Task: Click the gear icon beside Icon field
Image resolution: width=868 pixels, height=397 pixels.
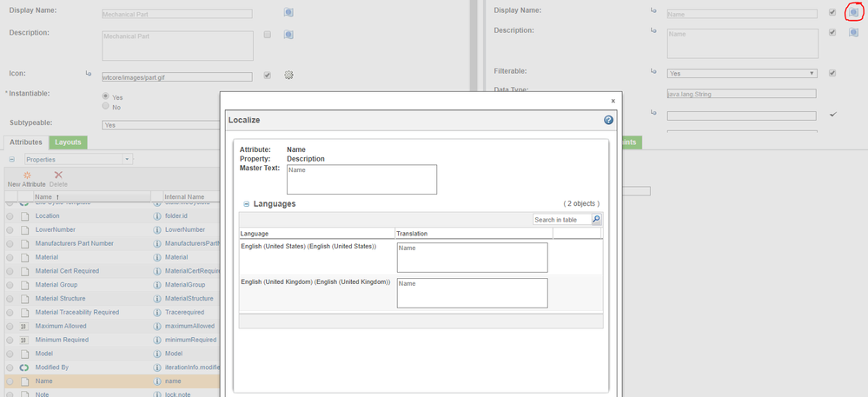Action: pyautogui.click(x=289, y=76)
